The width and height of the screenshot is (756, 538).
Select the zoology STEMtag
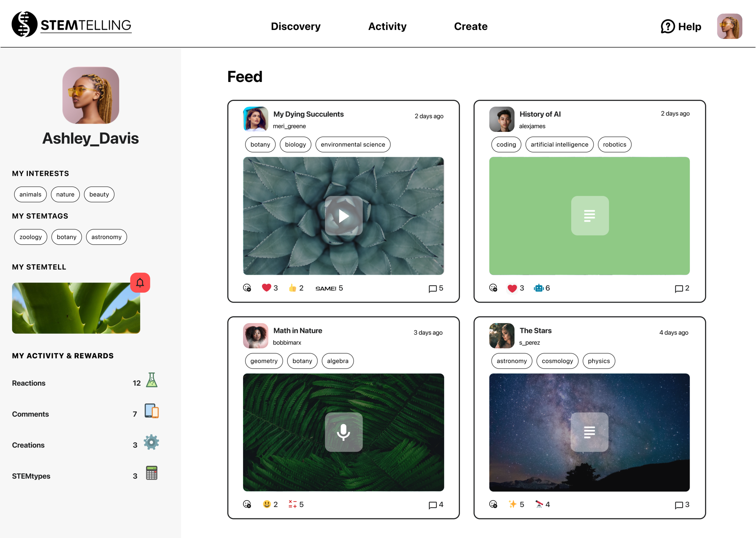coord(31,237)
